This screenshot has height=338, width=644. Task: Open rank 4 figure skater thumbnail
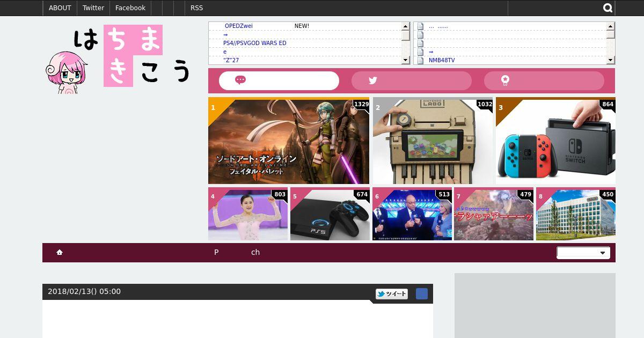point(248,214)
